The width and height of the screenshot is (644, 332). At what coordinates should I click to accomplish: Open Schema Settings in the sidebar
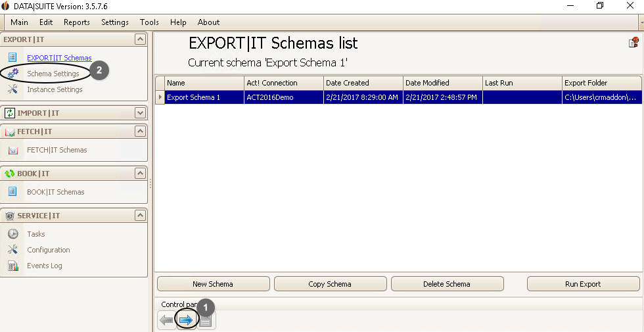(53, 74)
